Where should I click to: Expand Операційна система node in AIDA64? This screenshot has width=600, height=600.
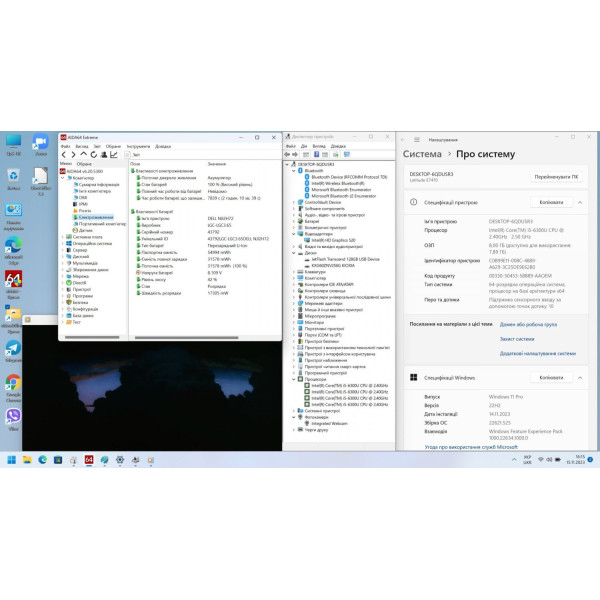point(63,243)
